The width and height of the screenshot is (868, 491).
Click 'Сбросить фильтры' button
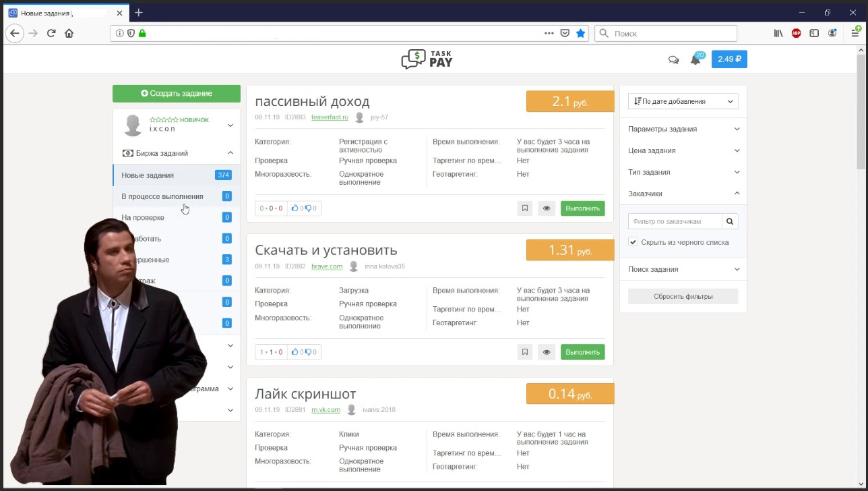(x=683, y=296)
